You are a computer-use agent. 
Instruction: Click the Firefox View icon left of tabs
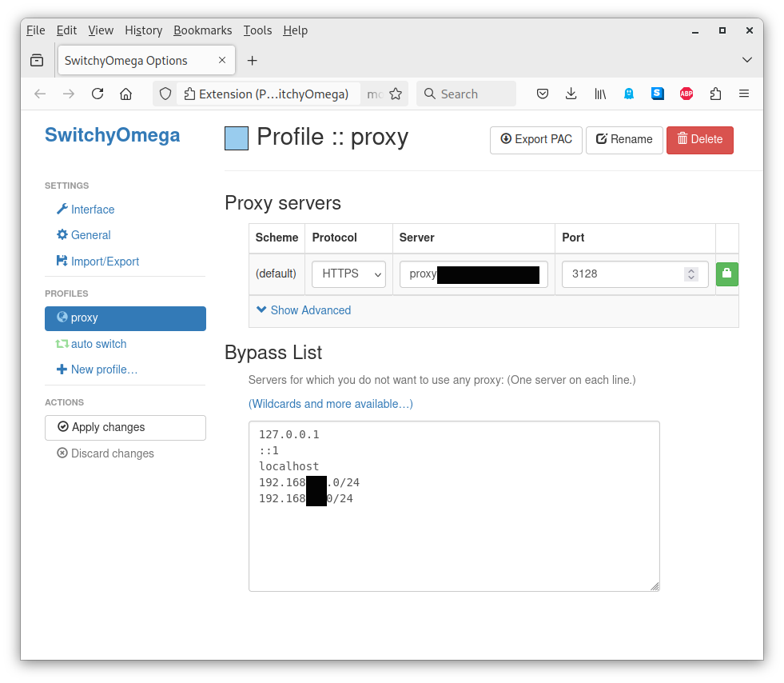tap(37, 61)
